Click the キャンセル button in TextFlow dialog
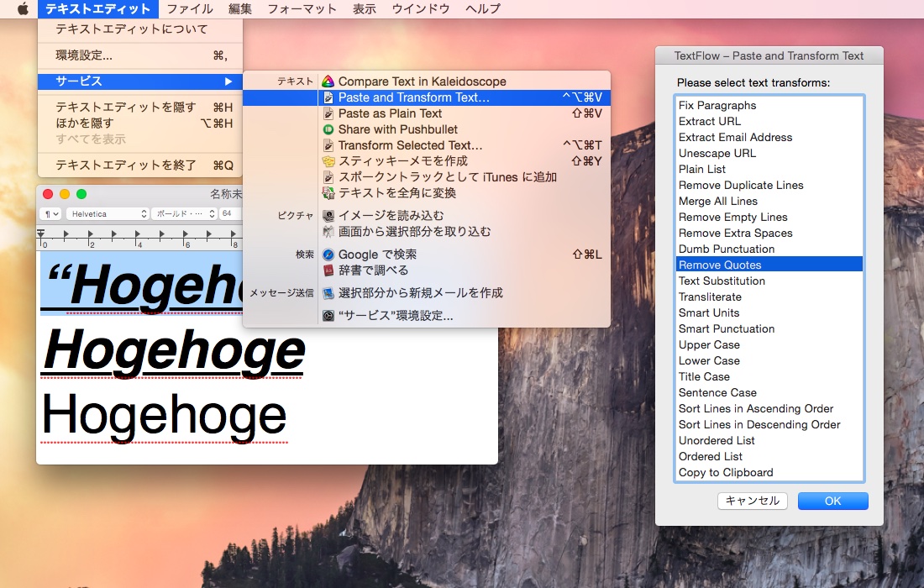 [x=753, y=501]
